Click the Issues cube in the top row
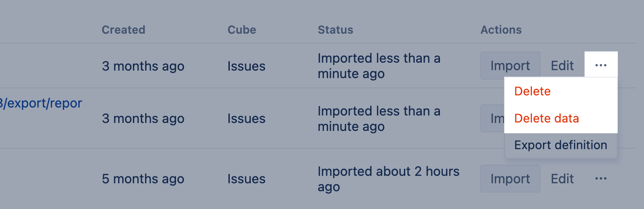Viewport: 644px width, 209px height. pyautogui.click(x=246, y=66)
